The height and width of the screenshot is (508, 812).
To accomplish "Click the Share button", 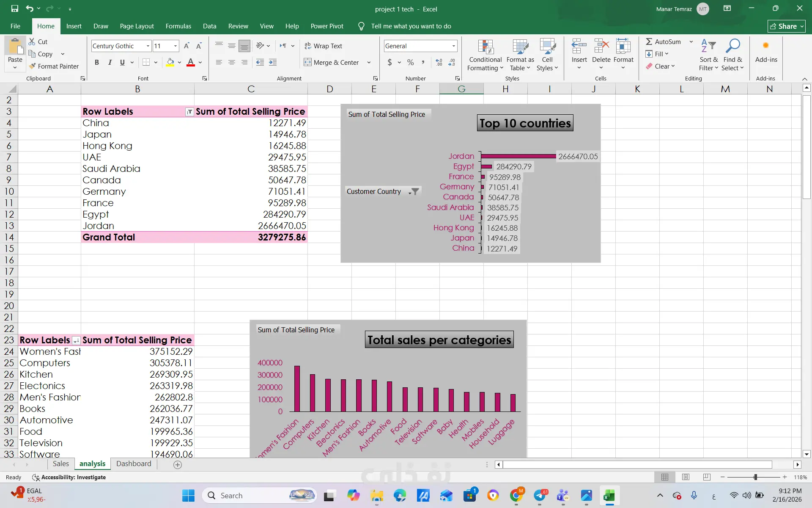I will click(x=786, y=26).
